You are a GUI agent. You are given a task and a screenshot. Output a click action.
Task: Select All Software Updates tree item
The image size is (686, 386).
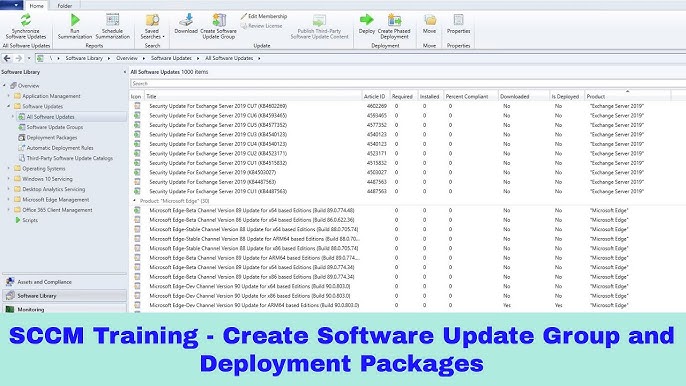(x=50, y=117)
